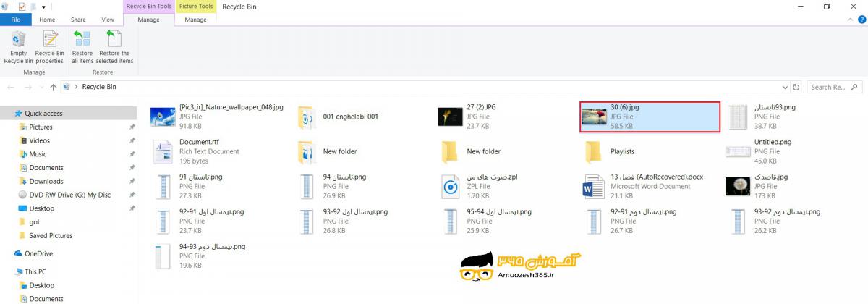This screenshot has width=868, height=304.
Task: Collapse the ribbon with chevron
Action: pyautogui.click(x=851, y=20)
